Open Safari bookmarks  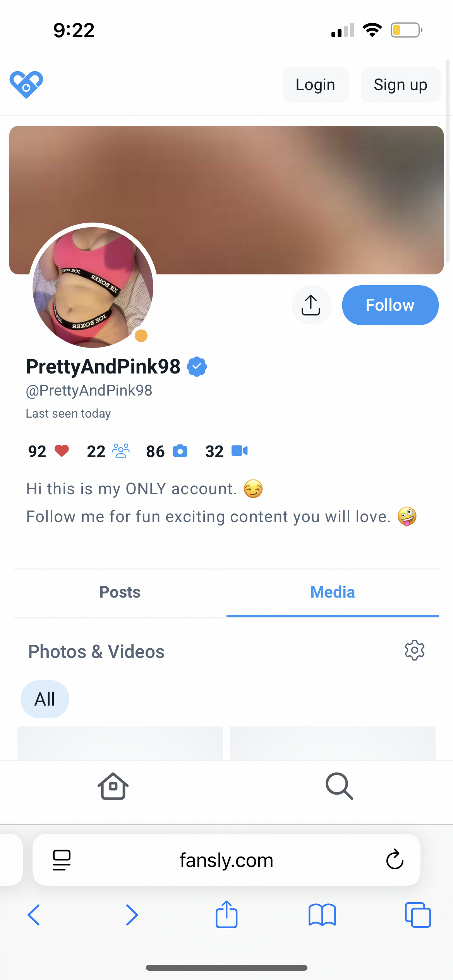coord(322,915)
